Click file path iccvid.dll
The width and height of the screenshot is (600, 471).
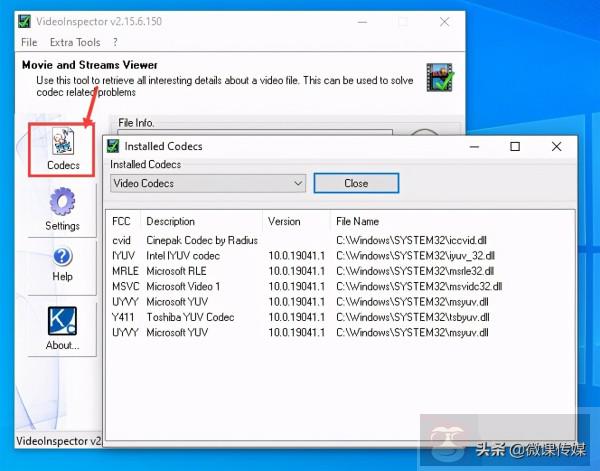pyautogui.click(x=411, y=240)
